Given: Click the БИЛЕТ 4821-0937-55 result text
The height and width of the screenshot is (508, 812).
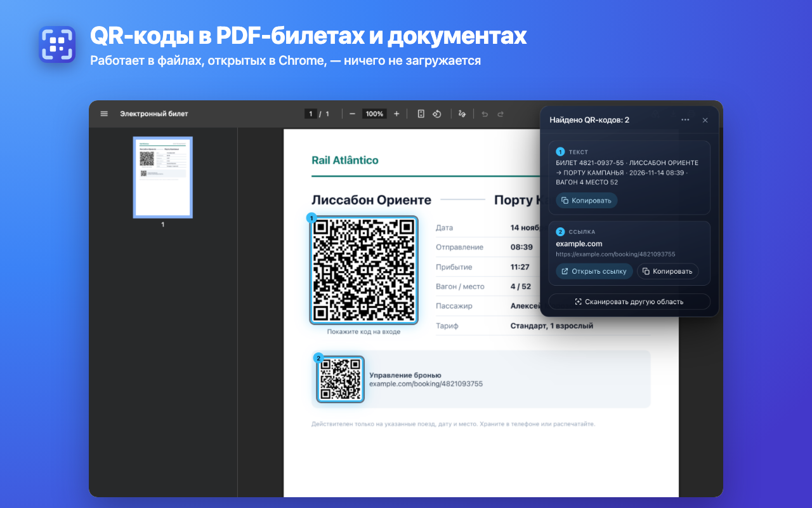Looking at the screenshot, I should (x=627, y=173).
